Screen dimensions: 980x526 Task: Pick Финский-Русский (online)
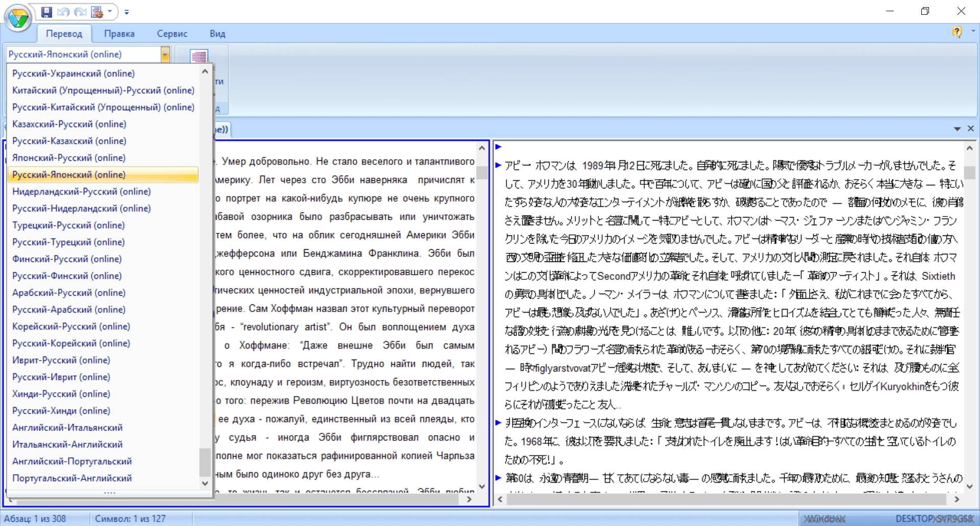[103, 259]
